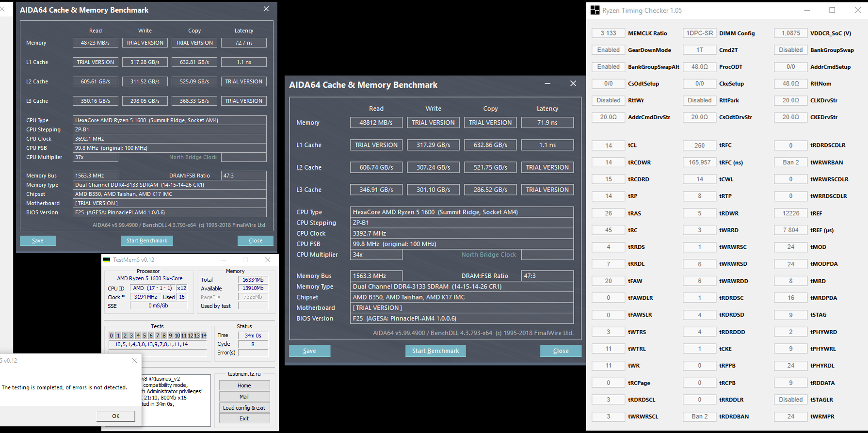Click the TestMem5 Available memory 13910Mb field
Viewport: 868px width, 433px height.
point(253,289)
